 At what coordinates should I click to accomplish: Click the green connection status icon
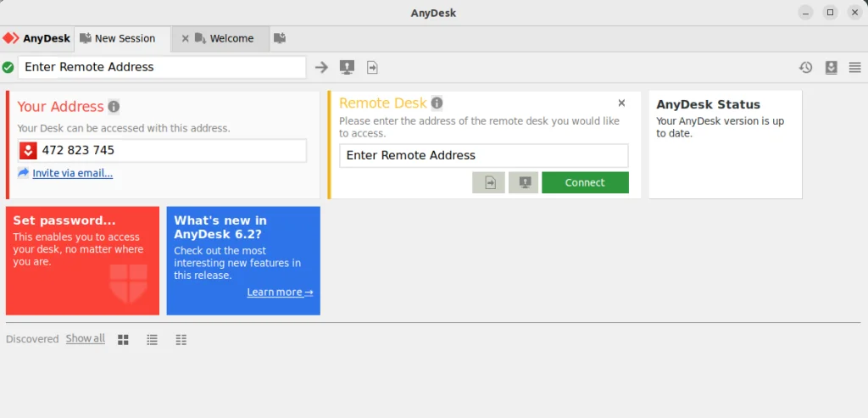(8, 68)
